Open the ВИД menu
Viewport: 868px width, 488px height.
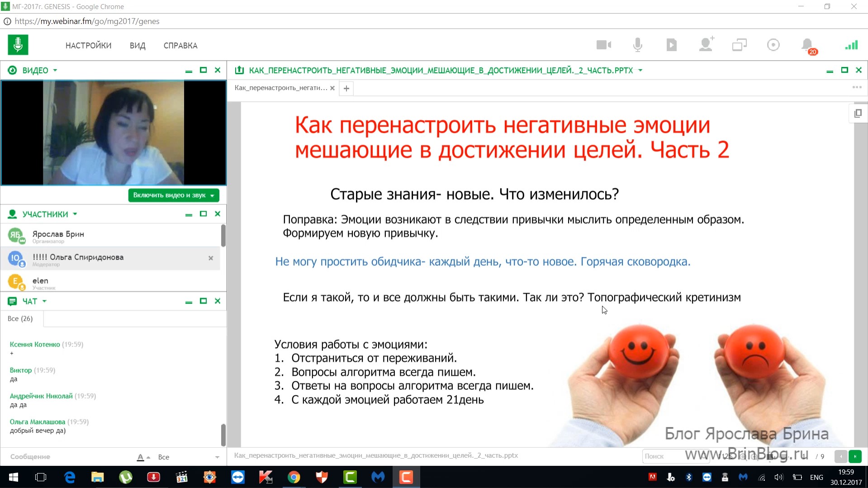pyautogui.click(x=138, y=46)
